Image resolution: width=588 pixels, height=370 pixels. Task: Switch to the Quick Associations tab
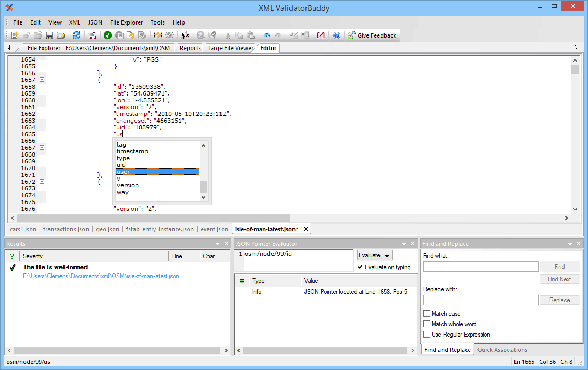(502, 350)
